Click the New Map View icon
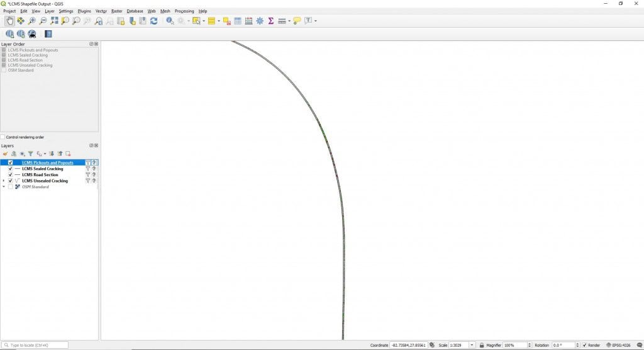The width and height of the screenshot is (644, 350). 121,21
